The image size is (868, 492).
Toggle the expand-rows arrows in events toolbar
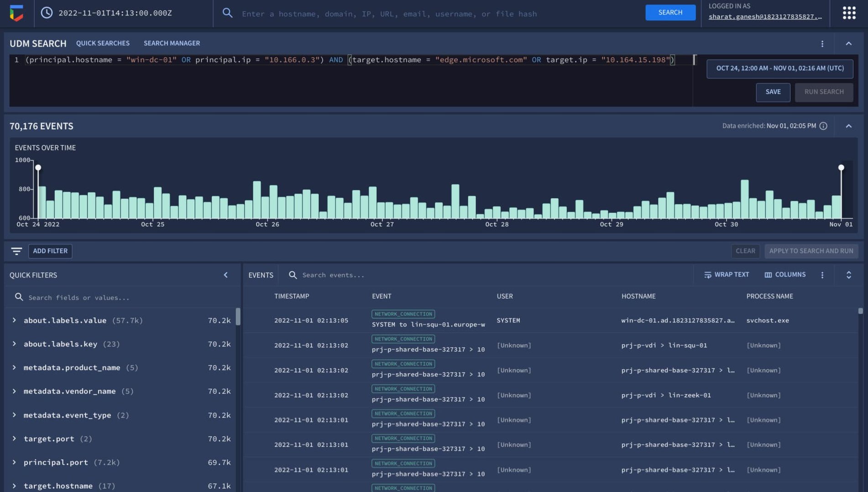pyautogui.click(x=849, y=275)
